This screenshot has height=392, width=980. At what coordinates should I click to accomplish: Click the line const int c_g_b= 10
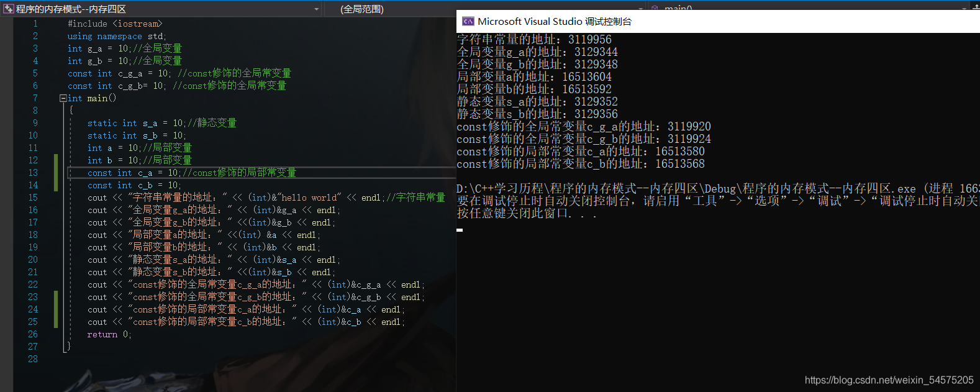pyautogui.click(x=177, y=86)
